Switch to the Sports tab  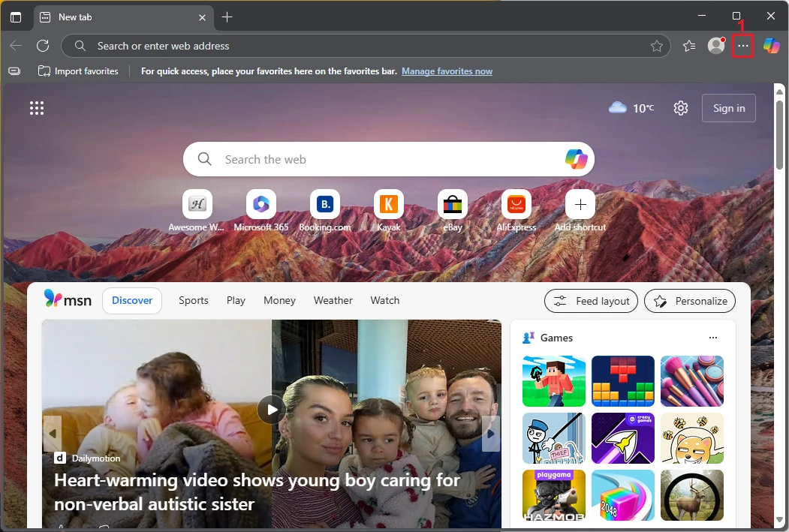pos(193,301)
